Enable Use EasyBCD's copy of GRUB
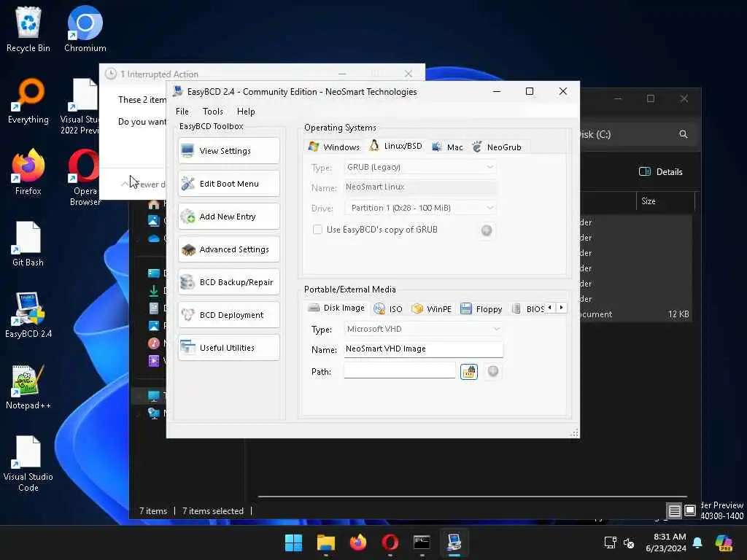 pos(317,230)
